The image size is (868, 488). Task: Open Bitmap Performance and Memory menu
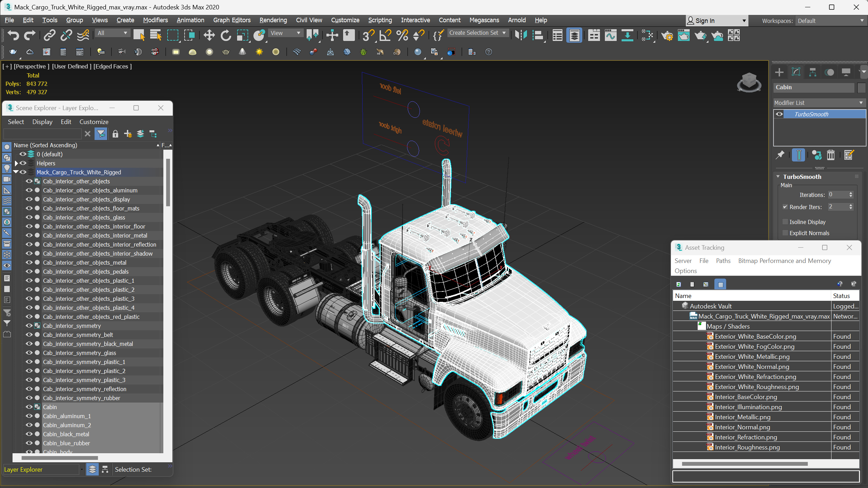click(785, 260)
